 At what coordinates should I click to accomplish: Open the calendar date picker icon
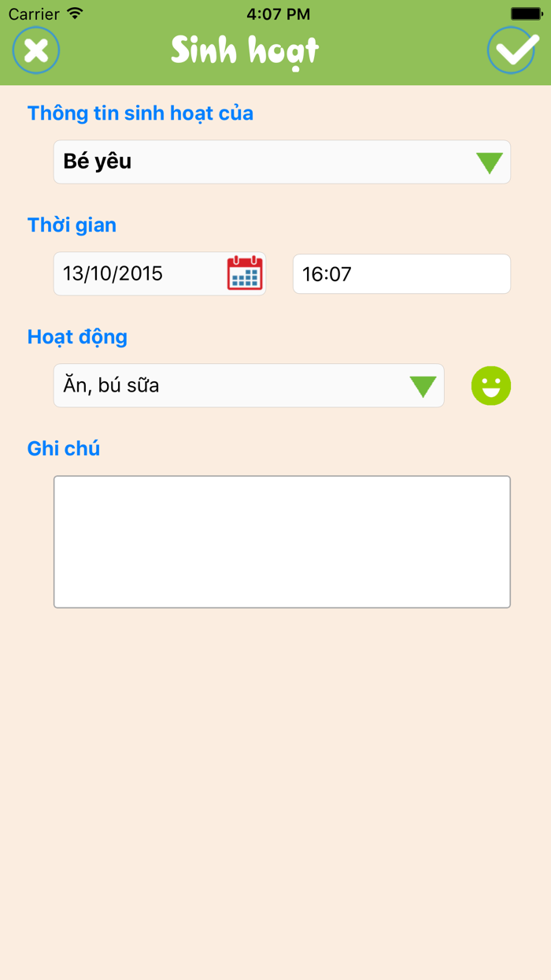point(245,273)
